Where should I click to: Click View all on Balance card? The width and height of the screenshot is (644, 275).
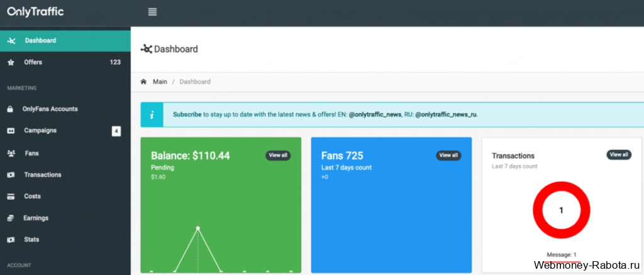coord(278,155)
